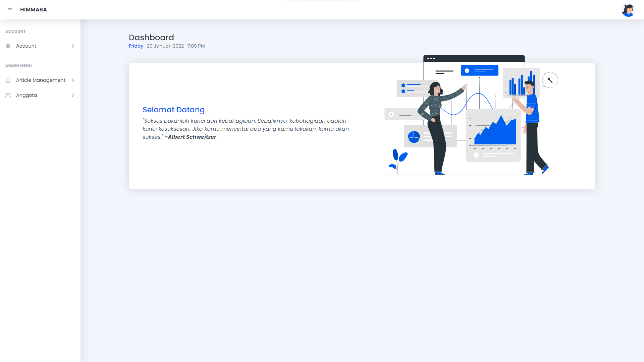Click the Friday date label

coord(136,46)
